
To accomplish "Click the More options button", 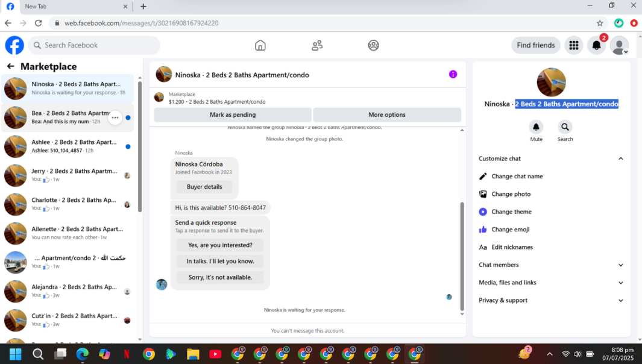I will [387, 115].
